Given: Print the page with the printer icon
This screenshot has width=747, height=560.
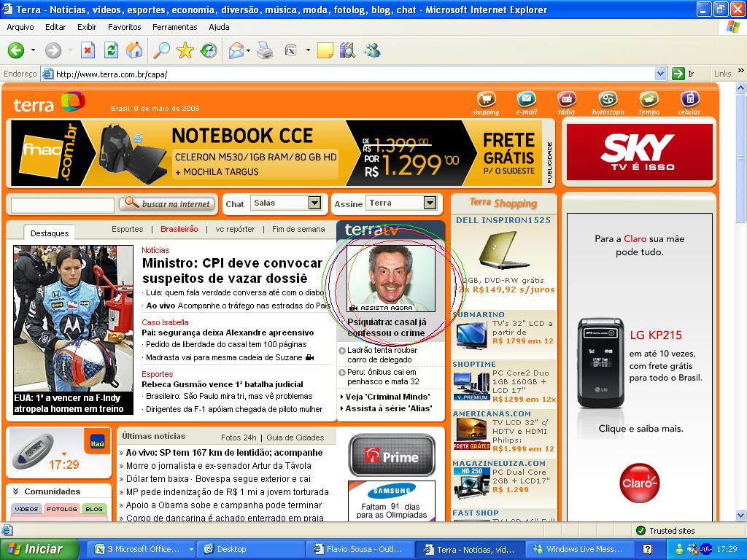Looking at the screenshot, I should [265, 50].
